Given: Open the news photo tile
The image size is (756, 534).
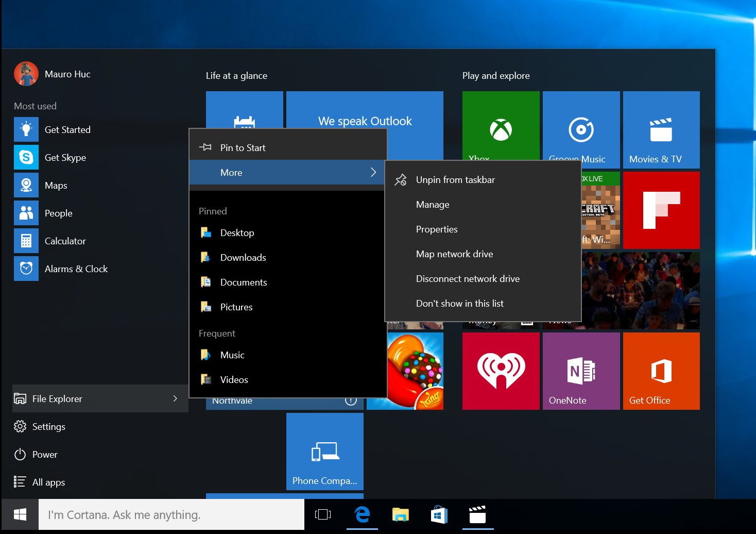Looking at the screenshot, I should pyautogui.click(x=641, y=291).
